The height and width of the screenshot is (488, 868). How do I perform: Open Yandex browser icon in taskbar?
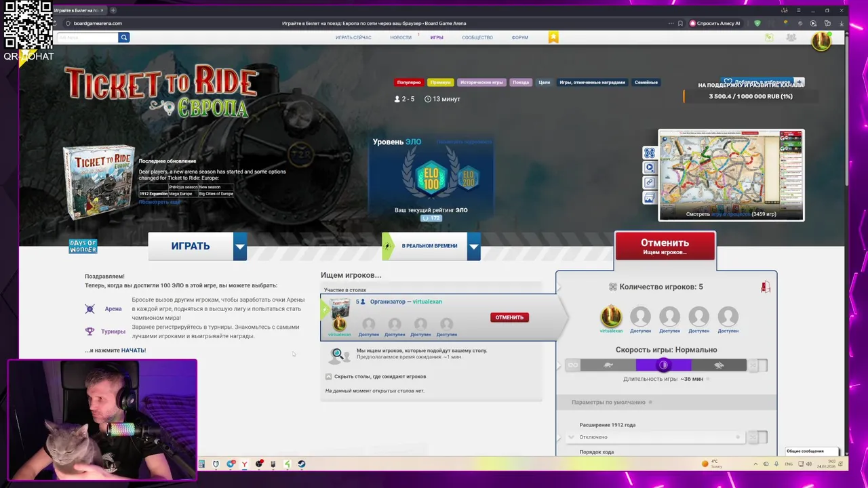[244, 464]
